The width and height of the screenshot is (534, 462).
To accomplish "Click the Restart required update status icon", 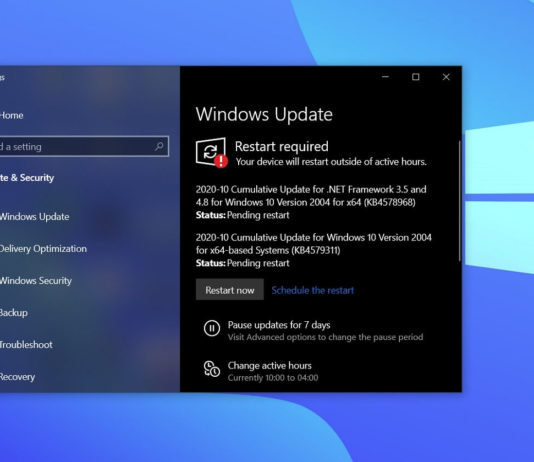I will 211,153.
